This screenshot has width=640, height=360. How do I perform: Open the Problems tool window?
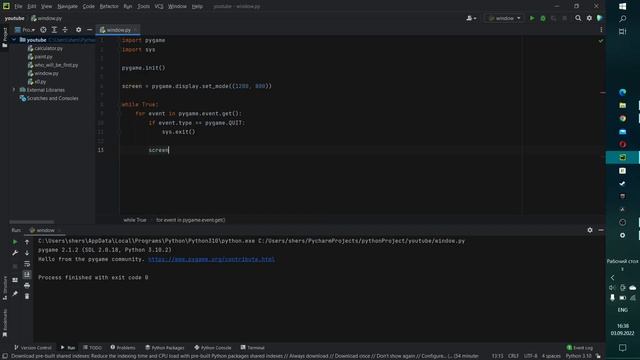point(123,348)
